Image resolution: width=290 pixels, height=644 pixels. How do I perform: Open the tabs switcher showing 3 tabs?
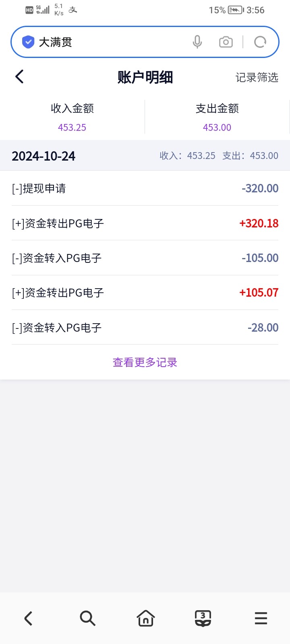click(x=203, y=618)
